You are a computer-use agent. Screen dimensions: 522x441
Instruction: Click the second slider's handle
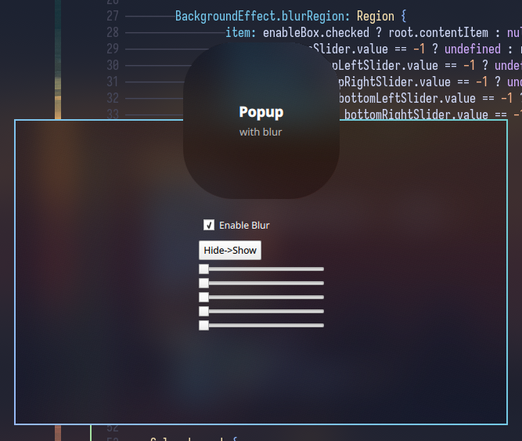click(x=204, y=283)
